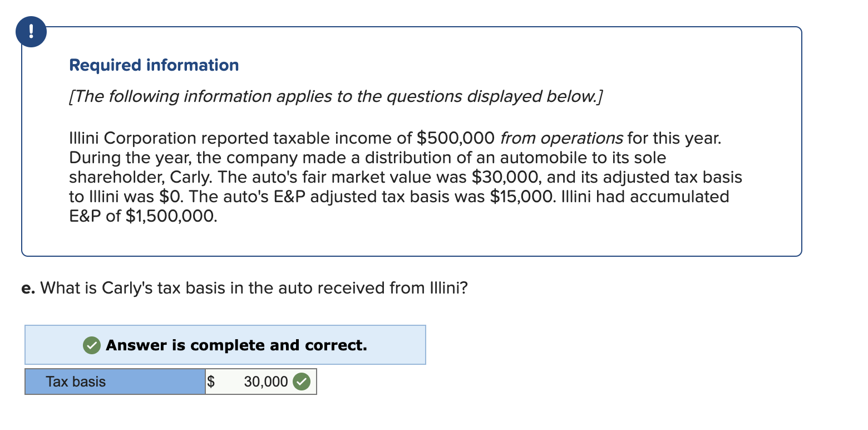Click the alert symbol above the information panel
This screenshot has height=430, width=868.
point(31,32)
